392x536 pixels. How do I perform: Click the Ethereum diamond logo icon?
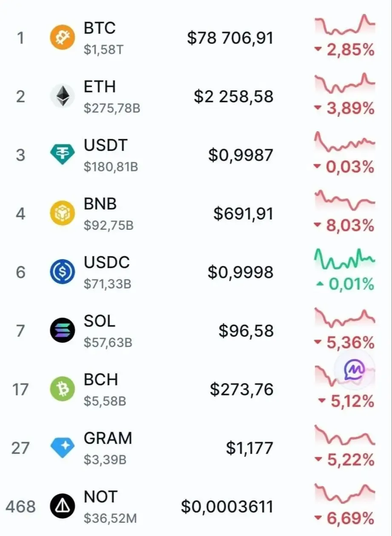[63, 96]
